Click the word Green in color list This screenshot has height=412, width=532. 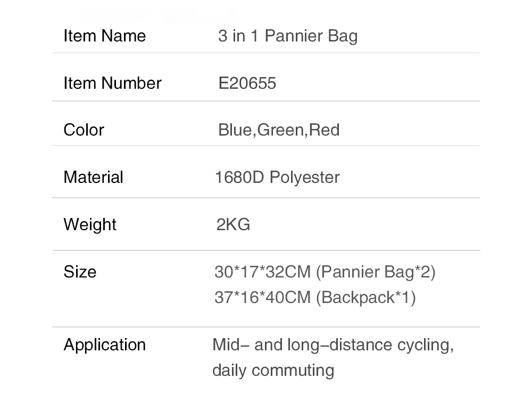click(x=280, y=130)
